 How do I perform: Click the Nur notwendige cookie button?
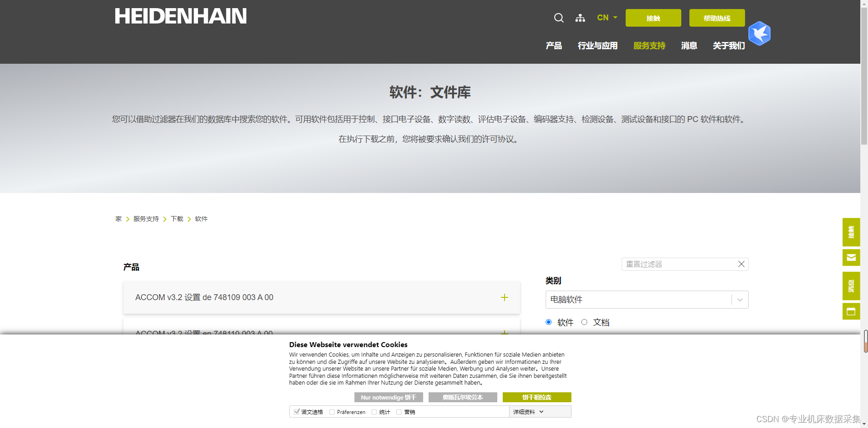[389, 397]
